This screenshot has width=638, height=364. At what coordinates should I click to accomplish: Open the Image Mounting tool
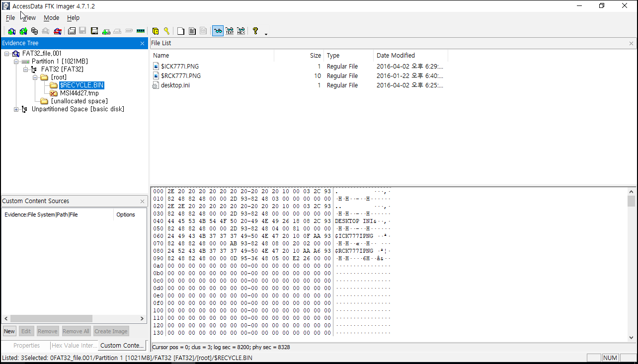pyautogui.click(x=34, y=31)
